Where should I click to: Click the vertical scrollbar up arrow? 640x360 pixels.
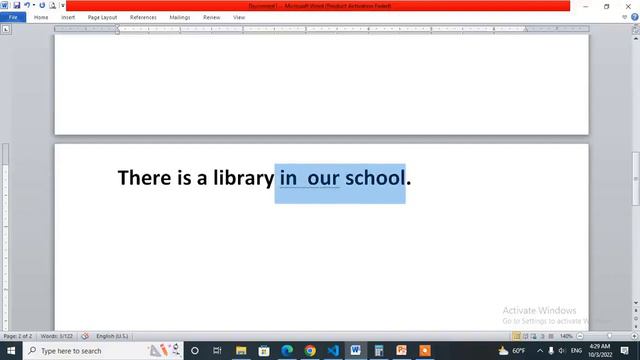pyautogui.click(x=636, y=38)
